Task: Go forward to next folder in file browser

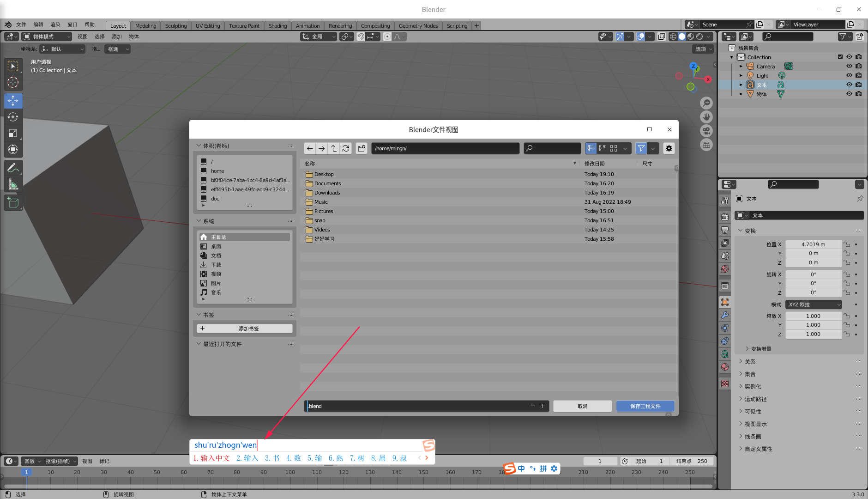Action: coord(322,148)
